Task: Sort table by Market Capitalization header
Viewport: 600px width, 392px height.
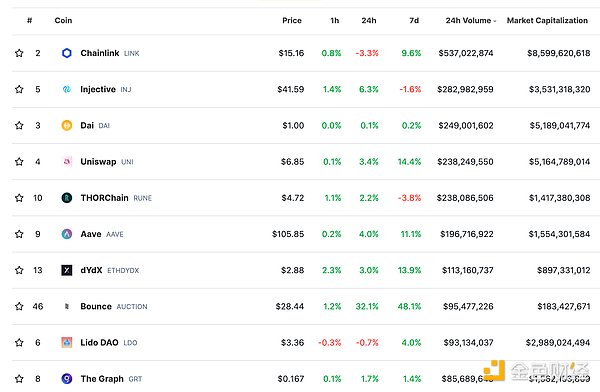Action: tap(547, 20)
